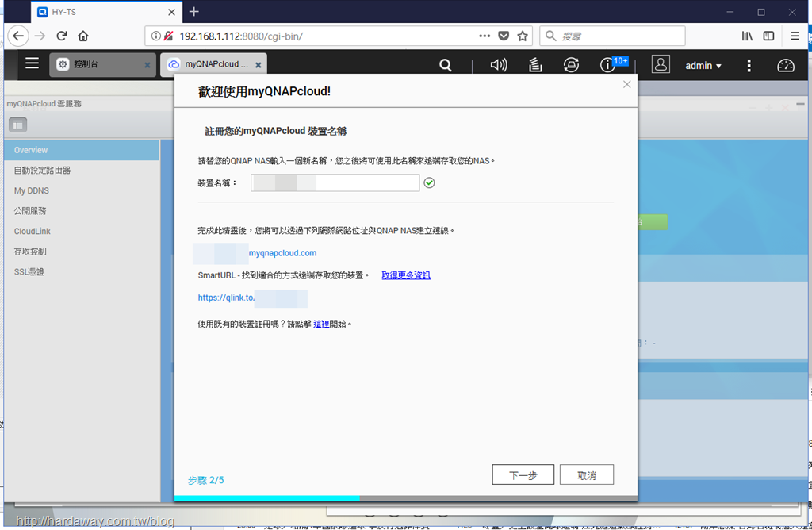Open the site information icon in address bar
This screenshot has height=530, width=812.
pos(155,36)
